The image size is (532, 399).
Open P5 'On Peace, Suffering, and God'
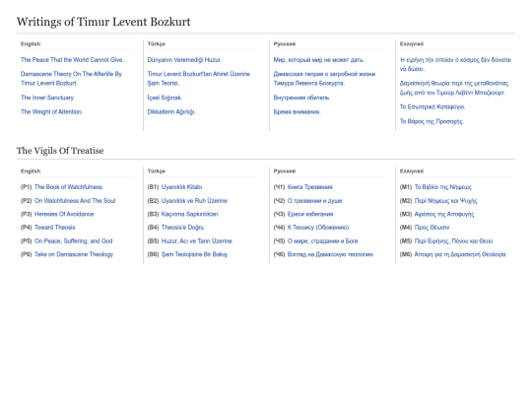point(73,241)
